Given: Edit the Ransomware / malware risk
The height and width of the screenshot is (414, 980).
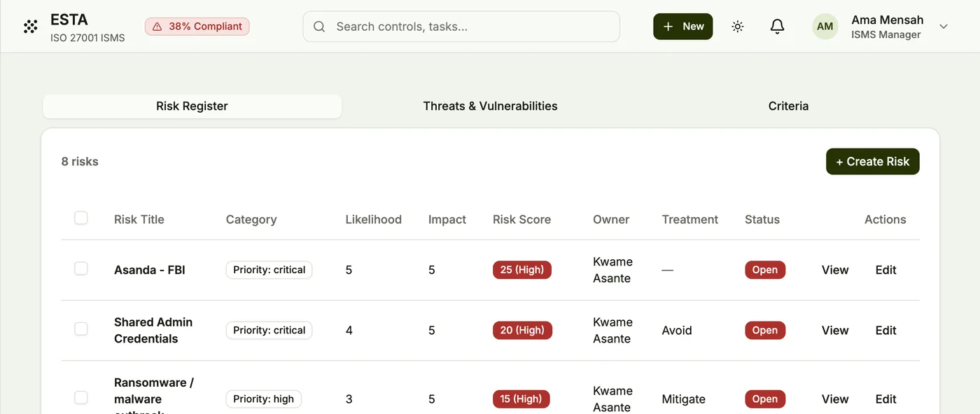Looking at the screenshot, I should tap(885, 399).
